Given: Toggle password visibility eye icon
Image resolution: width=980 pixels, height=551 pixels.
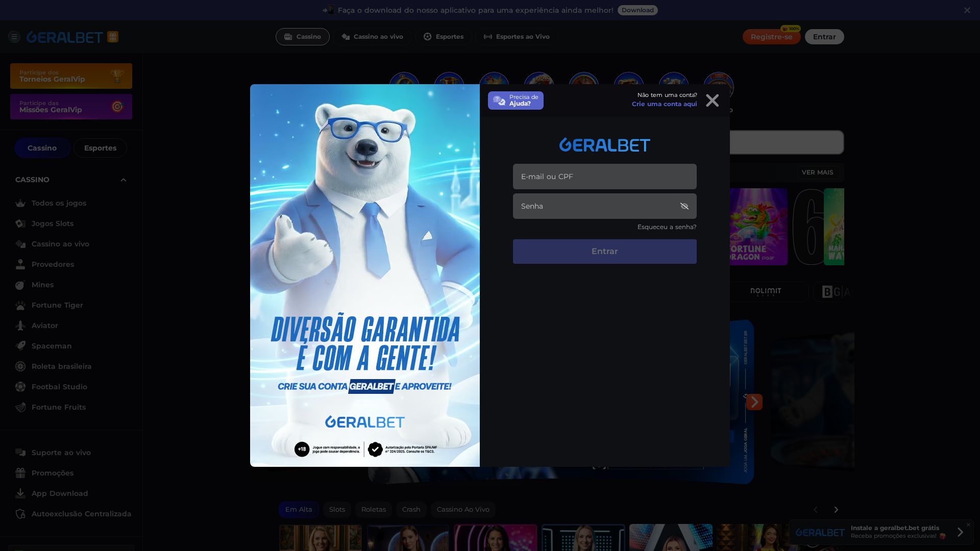Looking at the screenshot, I should [684, 206].
